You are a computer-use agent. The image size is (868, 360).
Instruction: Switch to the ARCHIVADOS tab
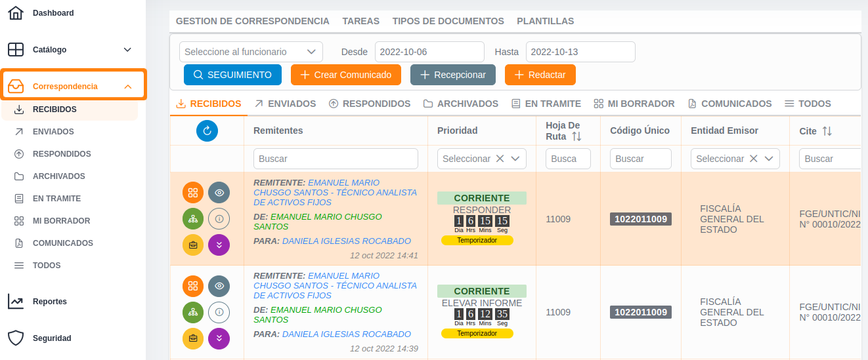click(461, 104)
